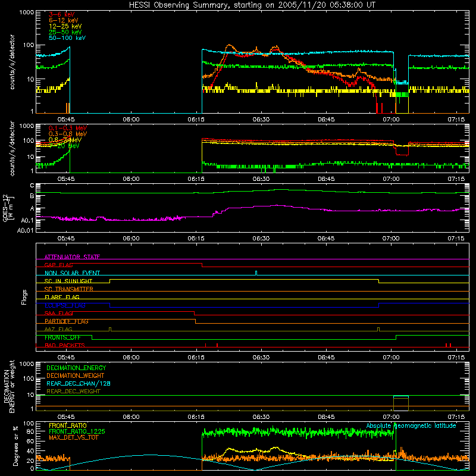Select the ECLIPSE_FLAG label
476x476 pixels.
click(x=65, y=305)
